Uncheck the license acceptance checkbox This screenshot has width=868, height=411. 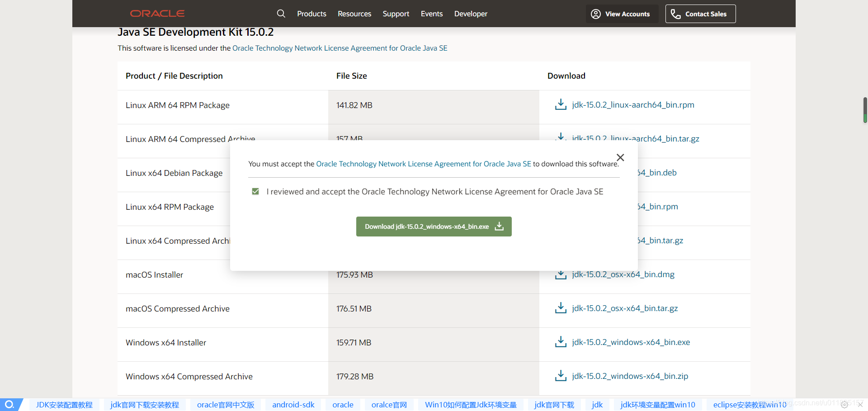255,191
